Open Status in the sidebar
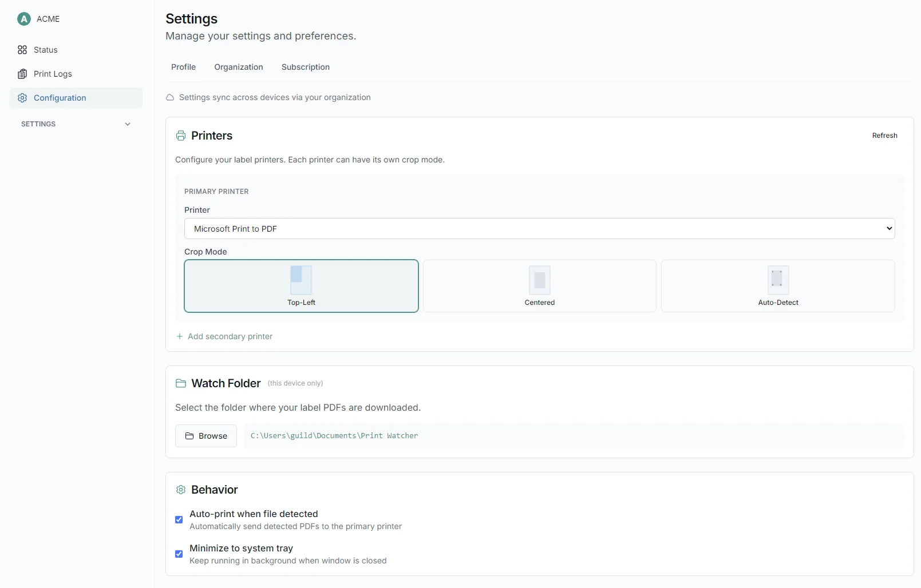 76,50
